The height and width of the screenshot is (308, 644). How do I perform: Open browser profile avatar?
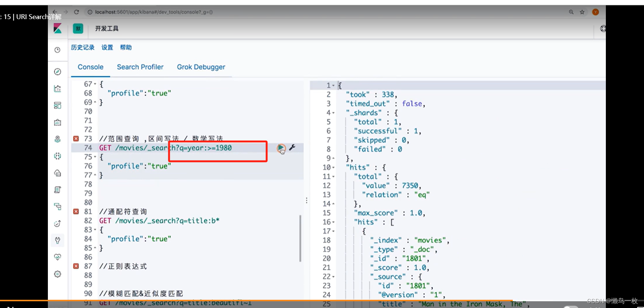[596, 12]
